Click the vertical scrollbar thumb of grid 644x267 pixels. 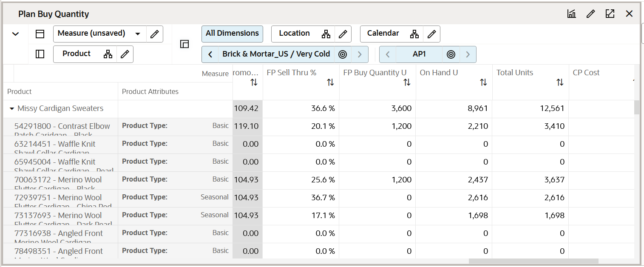click(x=637, y=108)
